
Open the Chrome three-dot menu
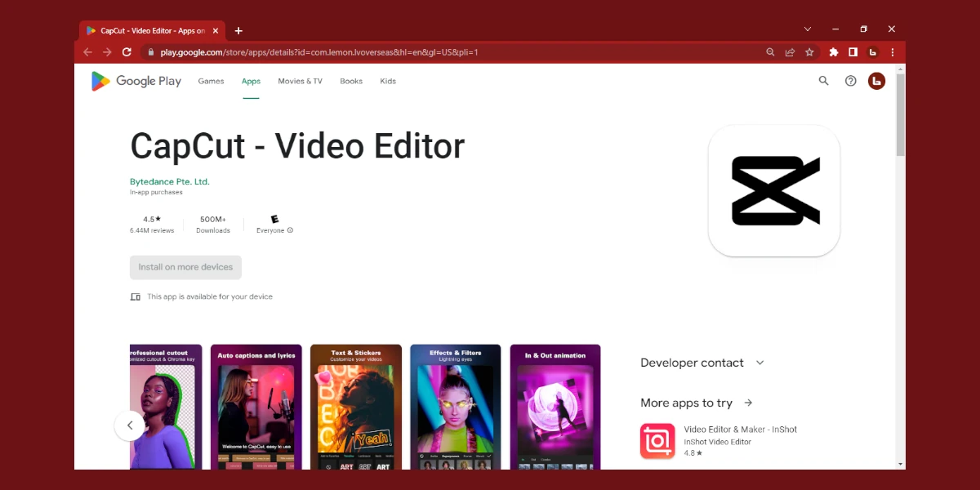click(892, 52)
